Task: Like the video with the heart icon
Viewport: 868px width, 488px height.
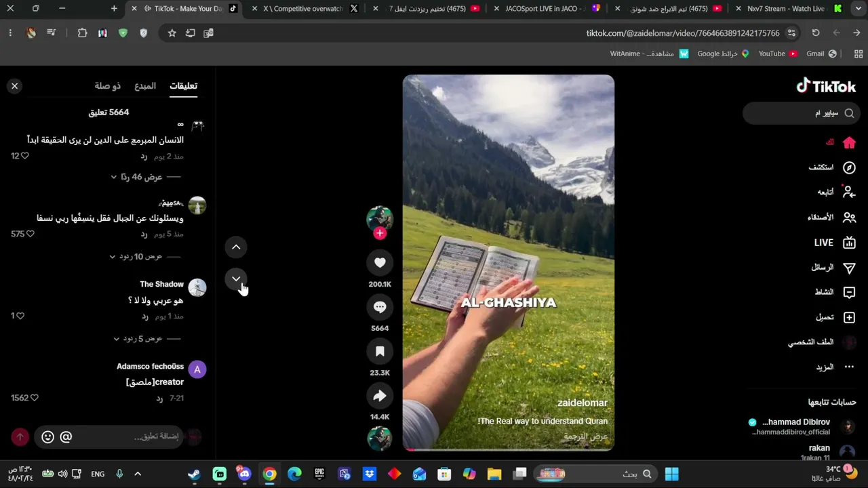Action: 380,263
